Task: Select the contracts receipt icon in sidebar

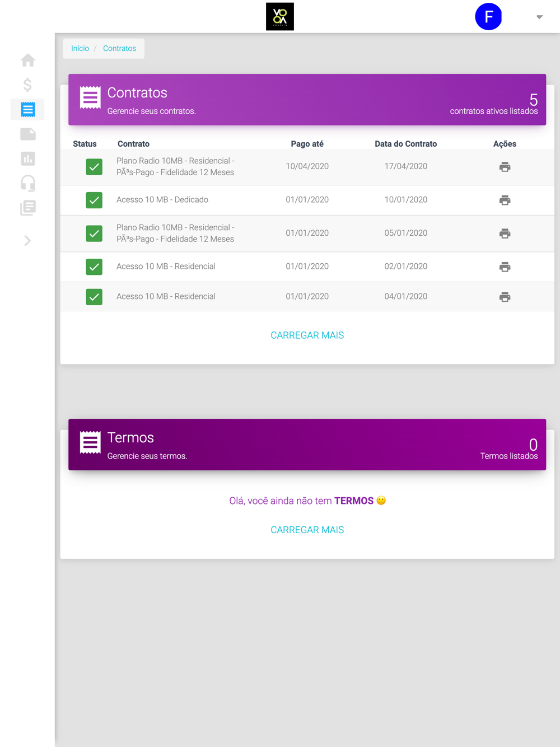Action: 28,109
